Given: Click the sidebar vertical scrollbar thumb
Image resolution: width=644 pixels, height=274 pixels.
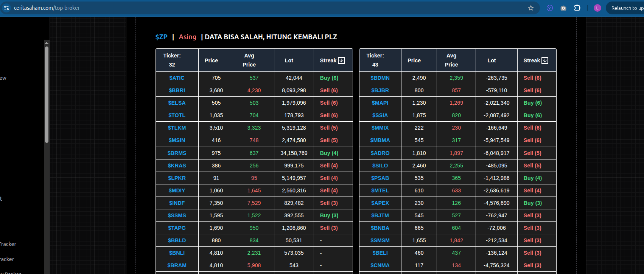Looking at the screenshot, I should [47, 94].
